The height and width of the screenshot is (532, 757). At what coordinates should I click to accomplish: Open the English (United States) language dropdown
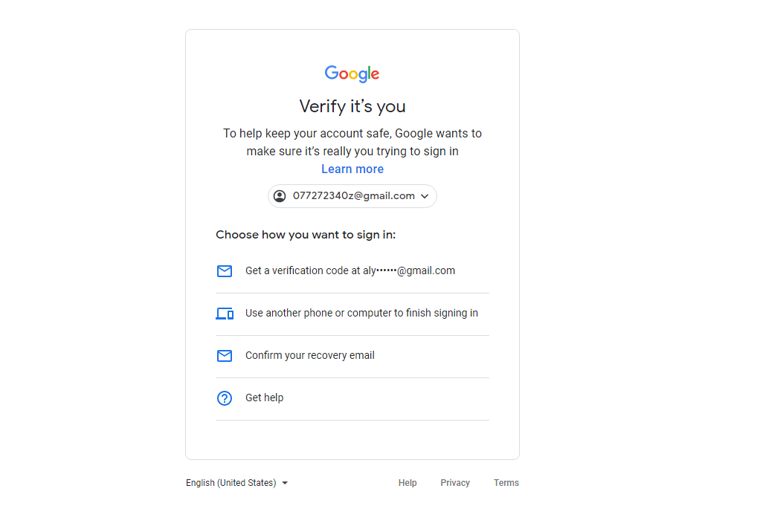point(231,483)
